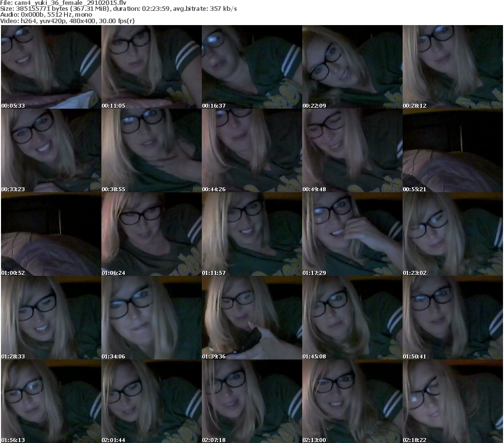Open the frame at 00:38:55
504x443 pixels.
tap(152, 150)
